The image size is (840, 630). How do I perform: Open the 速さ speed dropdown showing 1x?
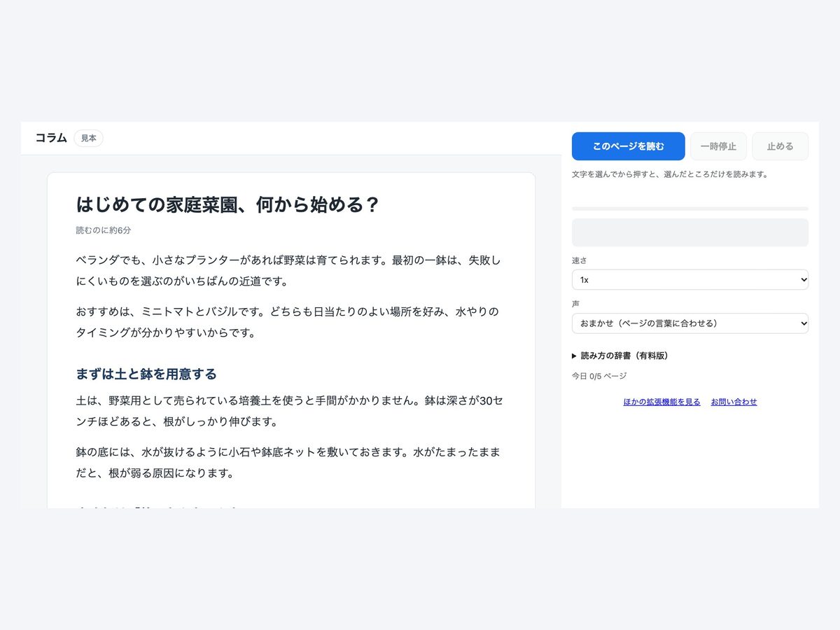coord(689,279)
